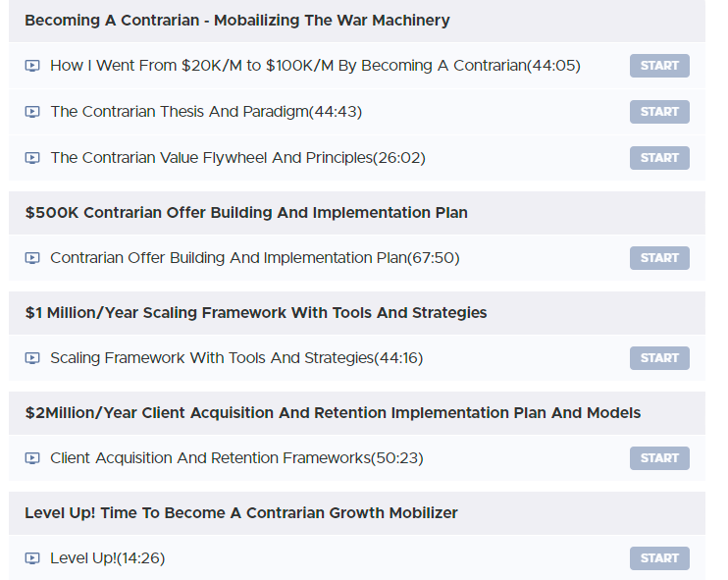The width and height of the screenshot is (728, 580).
Task: Click video icon beside Client Acquisition And Retention Frameworks
Action: click(32, 458)
